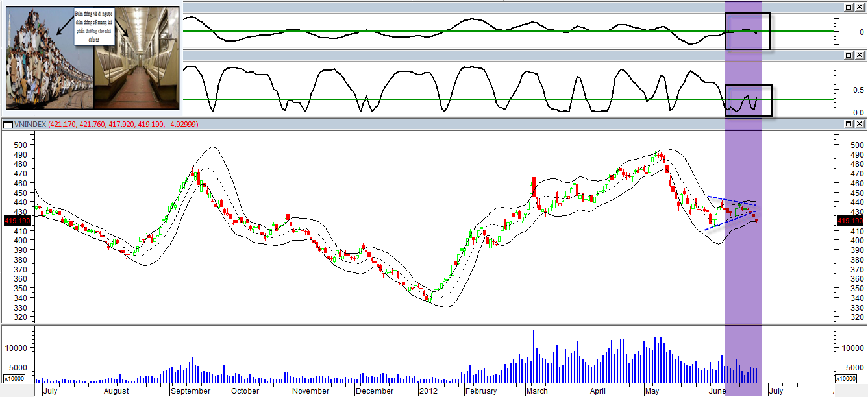The height and width of the screenshot is (397, 868).
Task: Maximize the VNINDEX price pane
Action: [x=849, y=124]
